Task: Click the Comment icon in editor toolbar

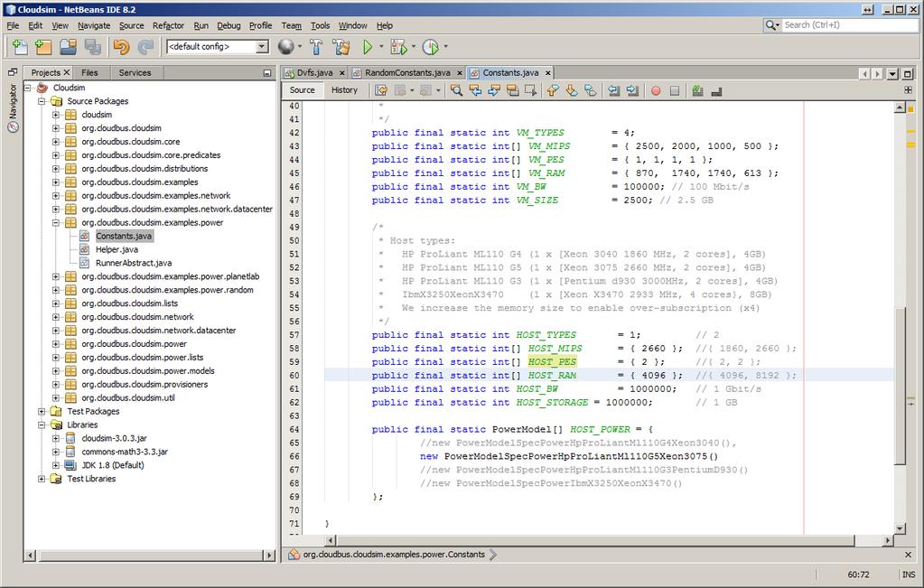Action: pyautogui.click(x=697, y=90)
